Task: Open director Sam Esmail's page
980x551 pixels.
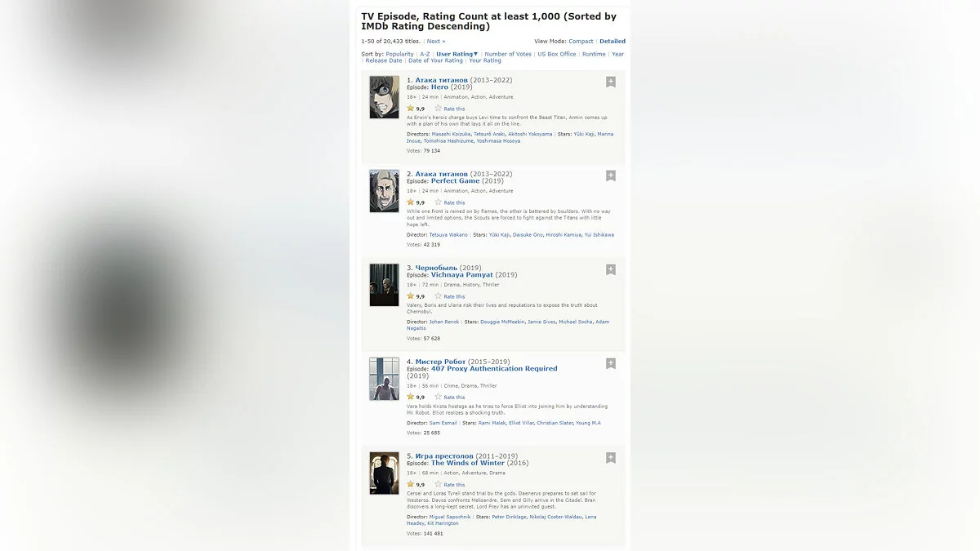Action: (x=443, y=423)
